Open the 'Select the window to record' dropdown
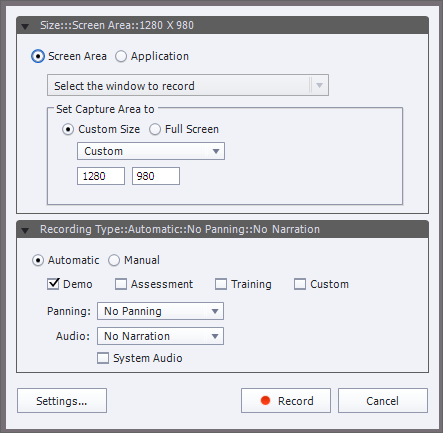 (188, 85)
